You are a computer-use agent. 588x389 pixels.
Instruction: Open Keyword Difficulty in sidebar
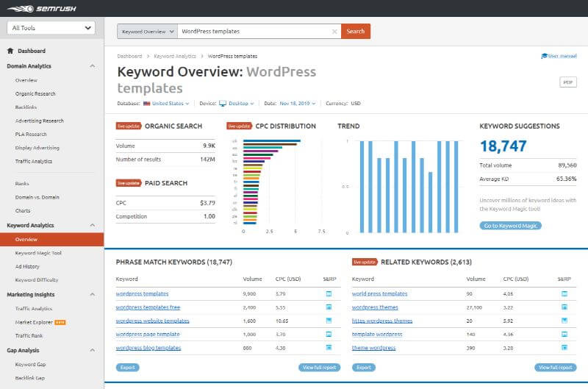point(37,280)
